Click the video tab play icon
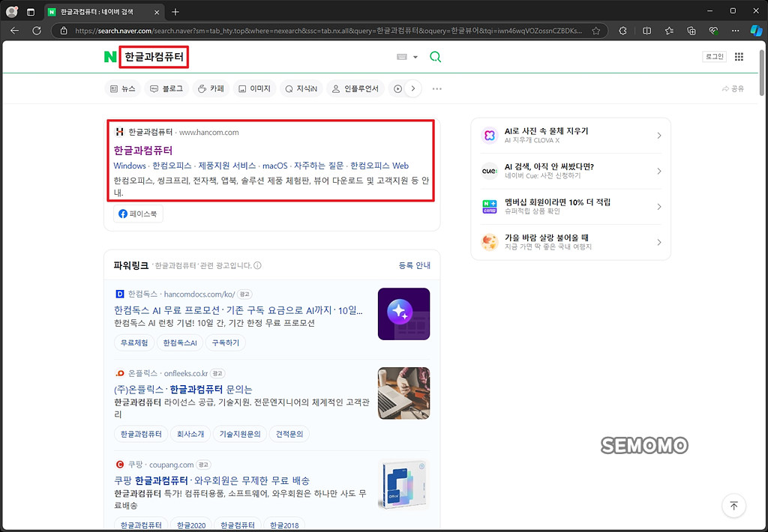Image resolution: width=768 pixels, height=532 pixels. (397, 88)
